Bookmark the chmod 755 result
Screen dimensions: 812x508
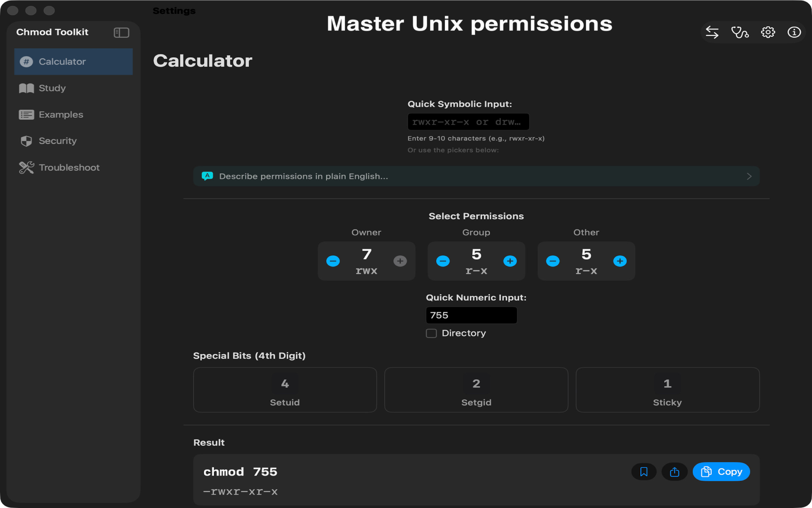[x=644, y=472]
